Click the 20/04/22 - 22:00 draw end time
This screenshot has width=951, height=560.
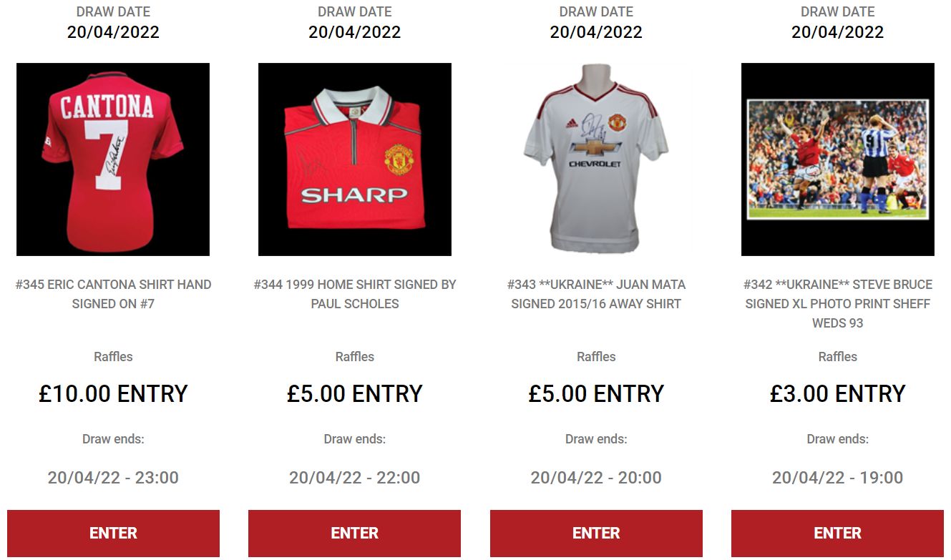pos(355,478)
